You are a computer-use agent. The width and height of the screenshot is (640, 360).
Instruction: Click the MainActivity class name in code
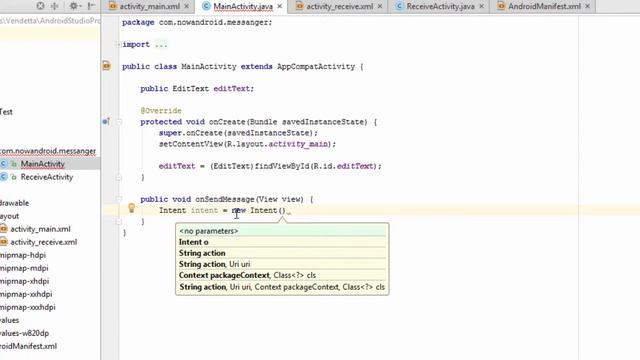(x=209, y=67)
